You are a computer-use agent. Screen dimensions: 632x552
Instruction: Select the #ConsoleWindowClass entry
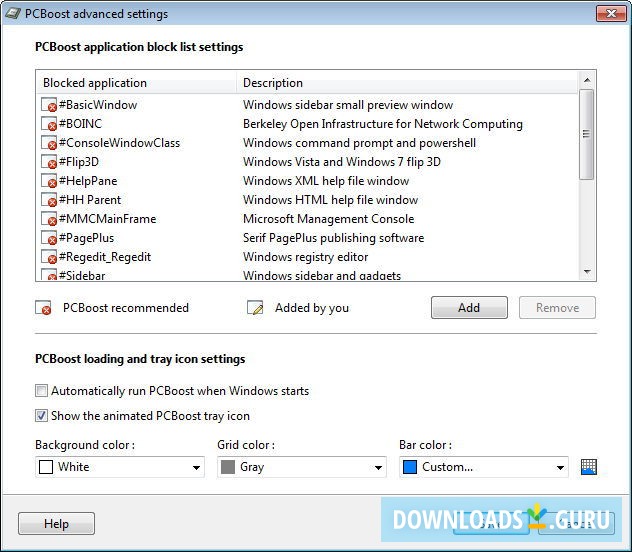pos(119,143)
